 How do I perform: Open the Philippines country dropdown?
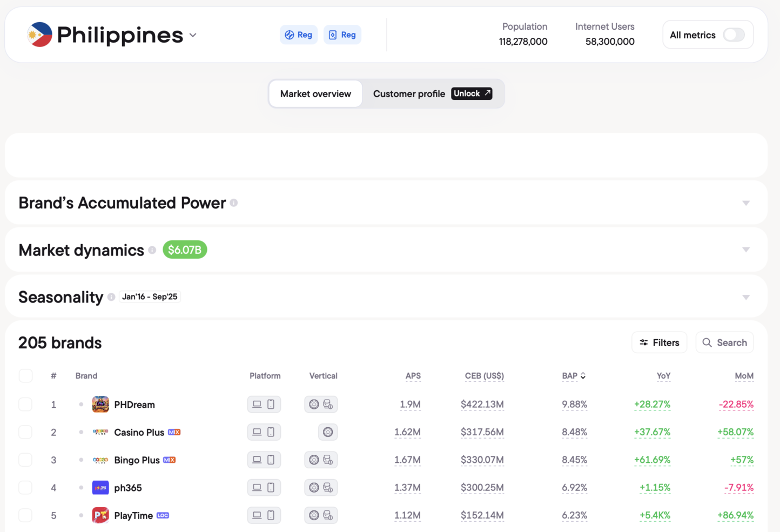(x=193, y=36)
